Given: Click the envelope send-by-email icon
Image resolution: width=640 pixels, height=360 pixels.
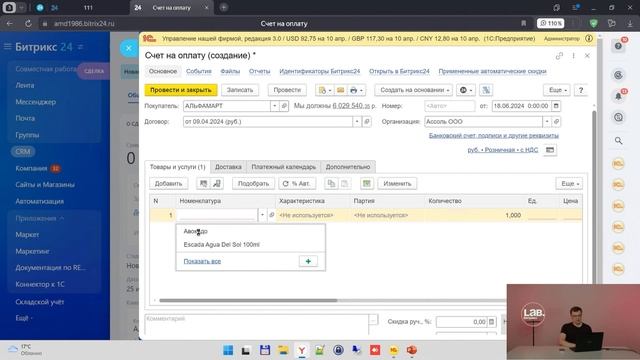Looking at the screenshot, I should tap(340, 90).
